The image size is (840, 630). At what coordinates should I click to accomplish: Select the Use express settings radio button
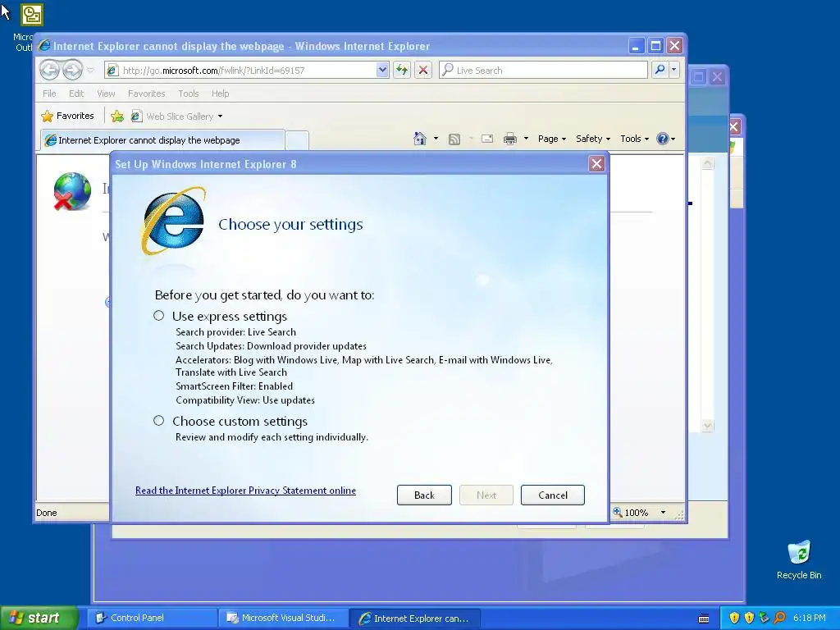point(158,316)
